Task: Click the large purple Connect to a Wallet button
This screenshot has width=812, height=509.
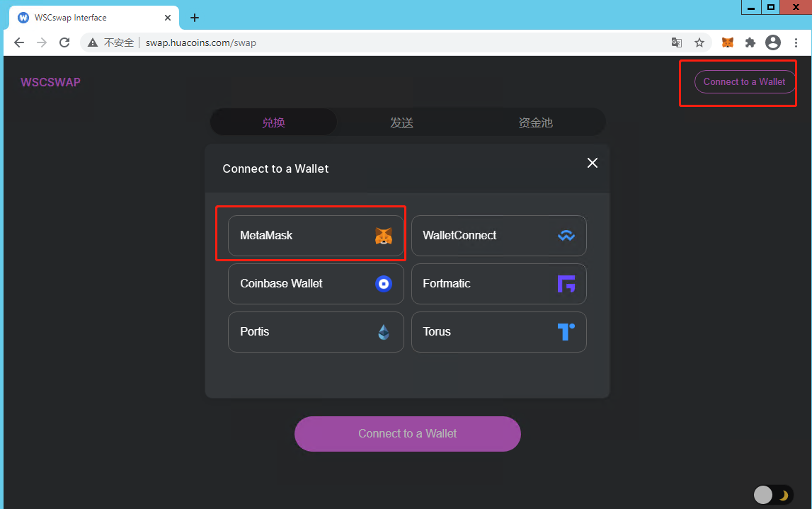Action: point(408,434)
